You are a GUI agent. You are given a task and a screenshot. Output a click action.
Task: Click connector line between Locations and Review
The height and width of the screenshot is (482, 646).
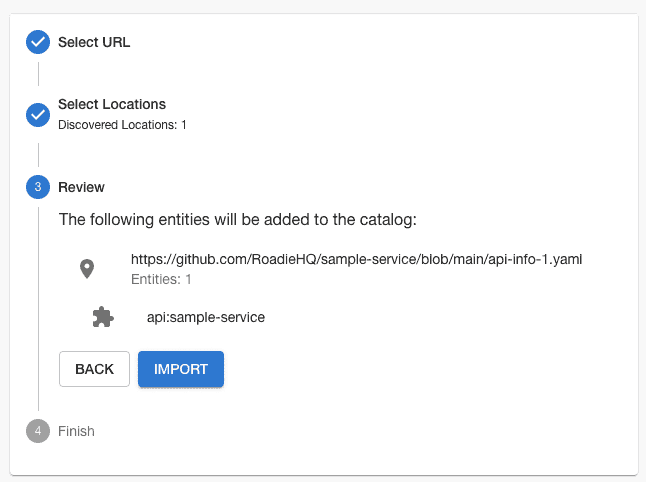pos(38,155)
